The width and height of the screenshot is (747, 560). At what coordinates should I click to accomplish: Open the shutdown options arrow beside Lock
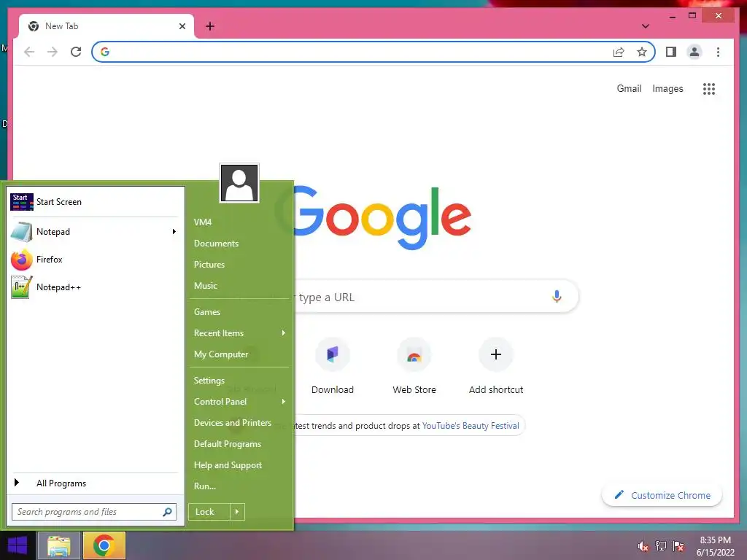point(237,512)
